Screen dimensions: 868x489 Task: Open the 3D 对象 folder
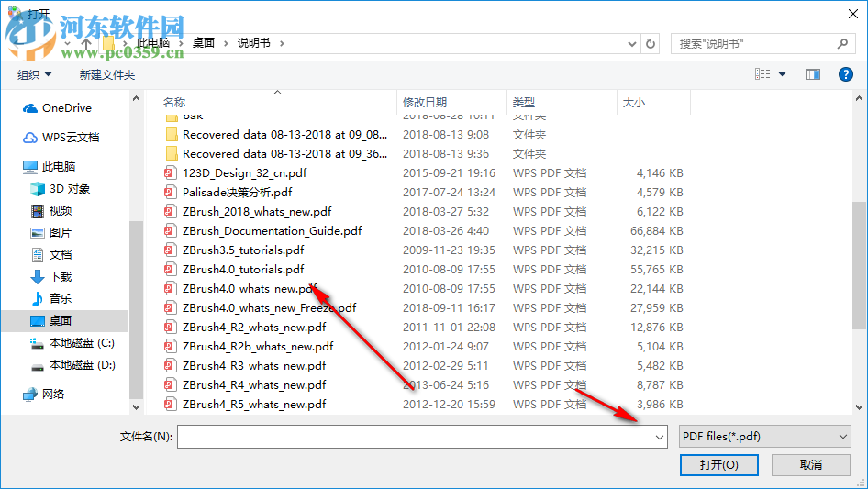(69, 189)
